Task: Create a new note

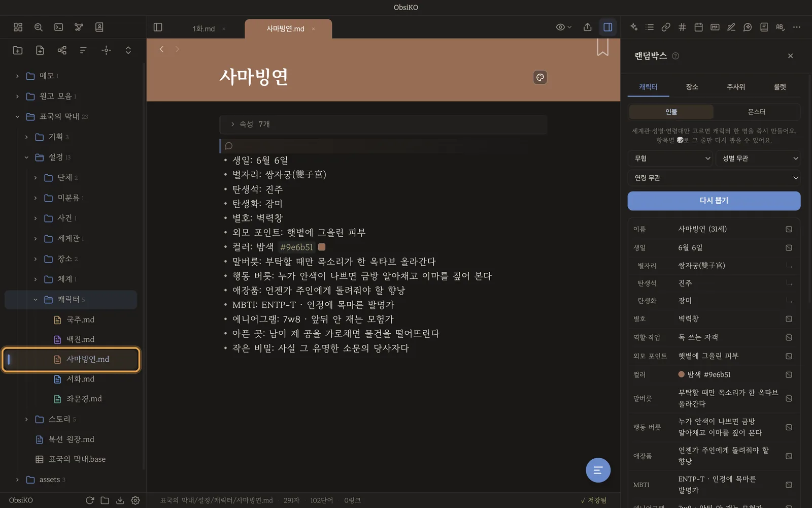Action: pos(40,50)
